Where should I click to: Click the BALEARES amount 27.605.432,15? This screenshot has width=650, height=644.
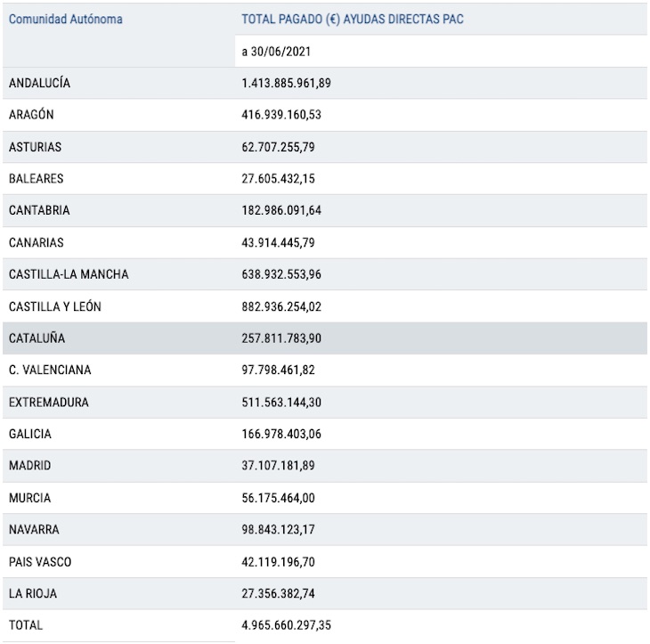coord(278,179)
